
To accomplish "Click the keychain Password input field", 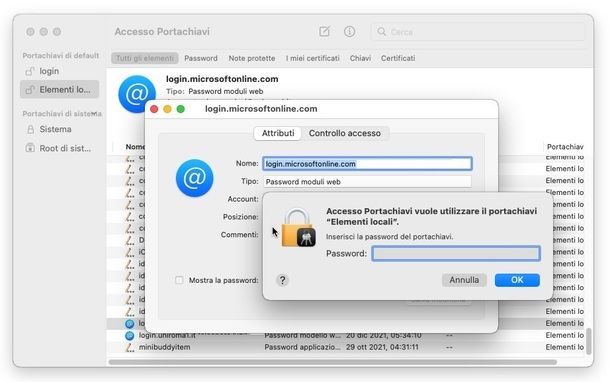I will (456, 254).
